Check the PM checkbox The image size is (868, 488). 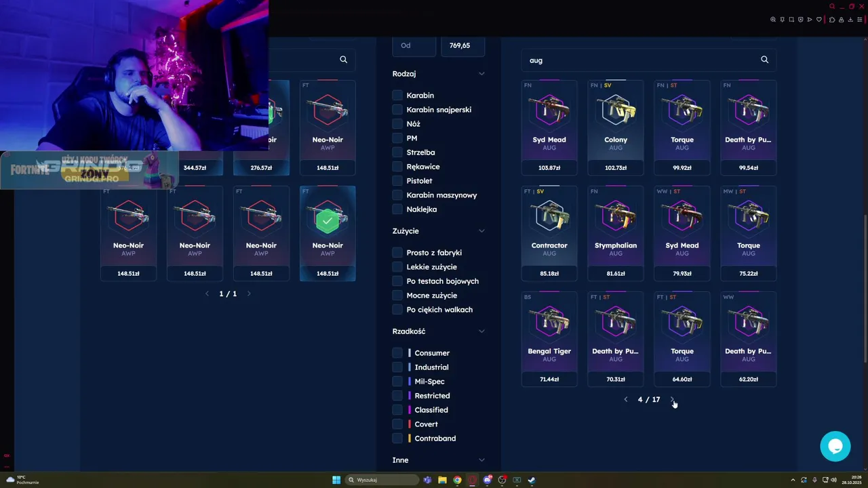coord(397,138)
